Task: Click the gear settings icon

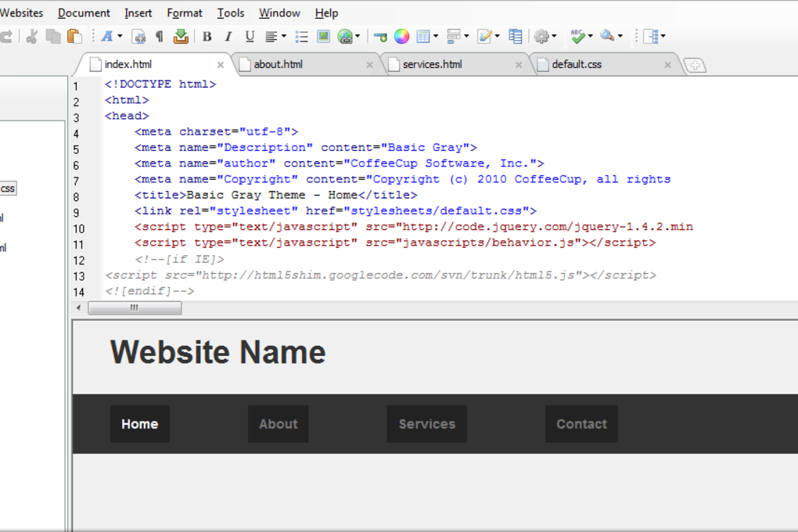Action: 541,36
